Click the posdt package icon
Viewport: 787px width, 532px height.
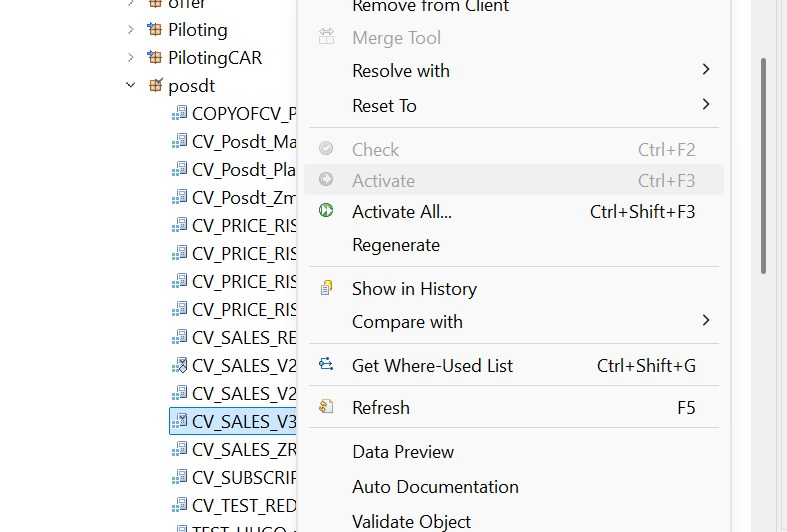point(155,86)
